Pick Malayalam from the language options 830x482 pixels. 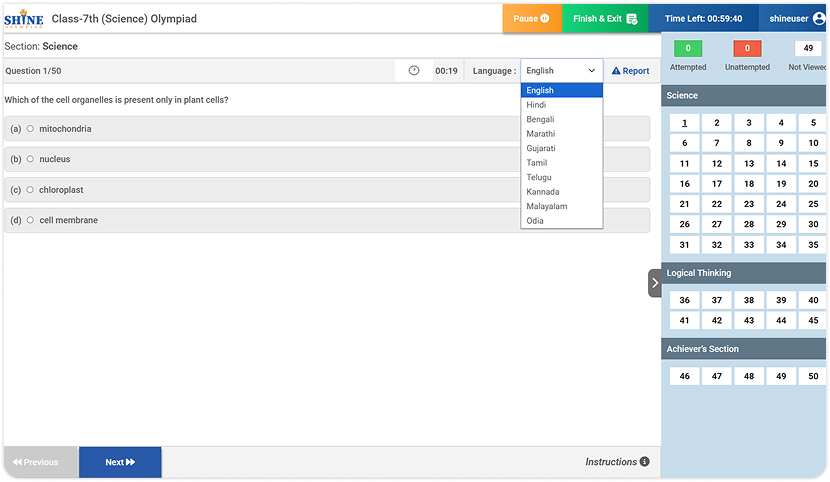[546, 206]
